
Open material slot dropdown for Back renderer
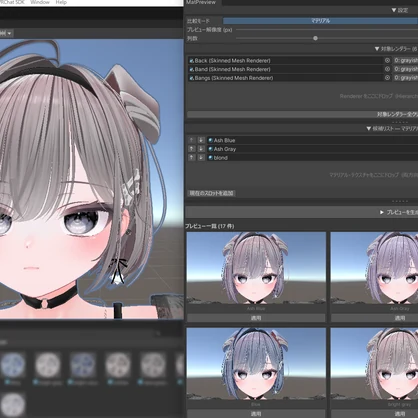[x=405, y=61]
